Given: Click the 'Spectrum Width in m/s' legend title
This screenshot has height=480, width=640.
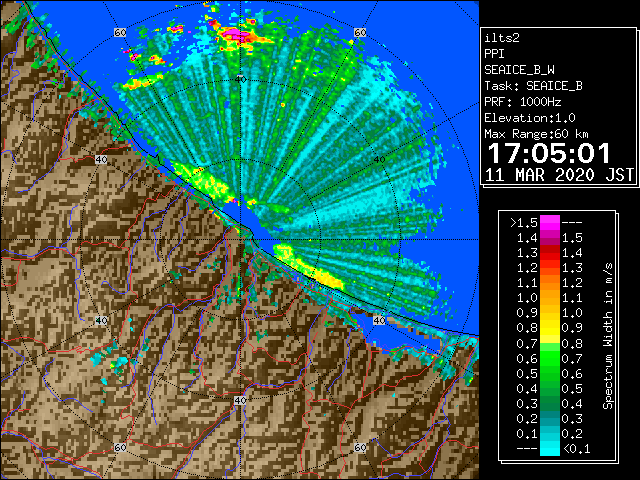Looking at the screenshot, I should tap(608, 336).
